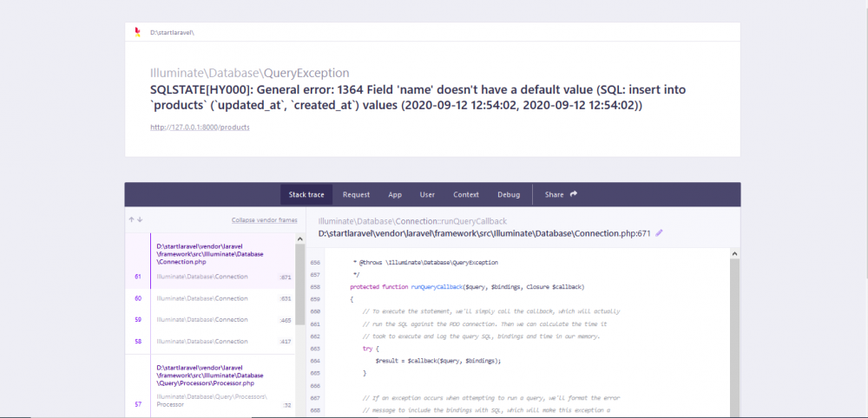This screenshot has width=868, height=418.
Task: Click the Illuminate\Database\QueryException heading
Action: (250, 73)
